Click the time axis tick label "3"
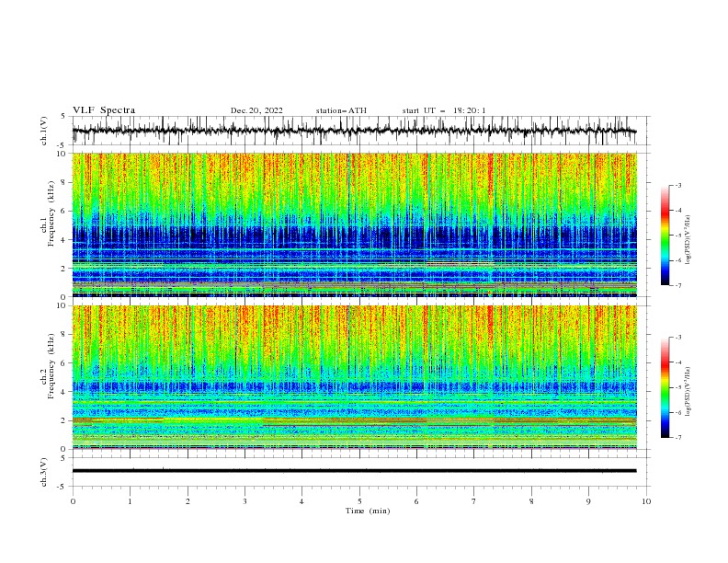 click(245, 501)
